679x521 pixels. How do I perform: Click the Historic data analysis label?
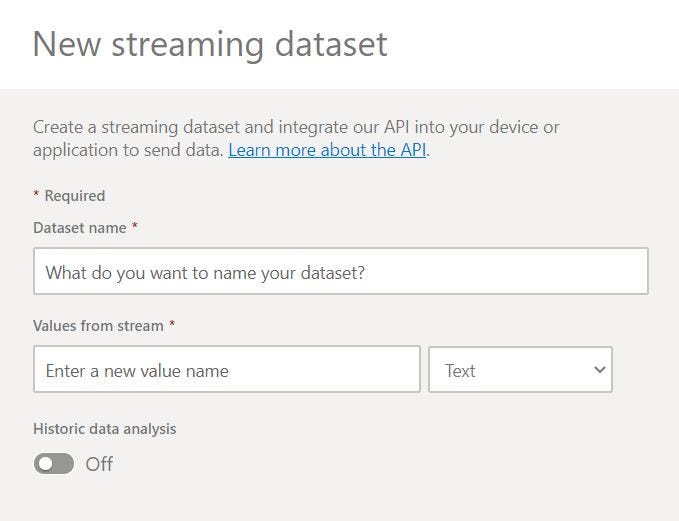pos(104,428)
